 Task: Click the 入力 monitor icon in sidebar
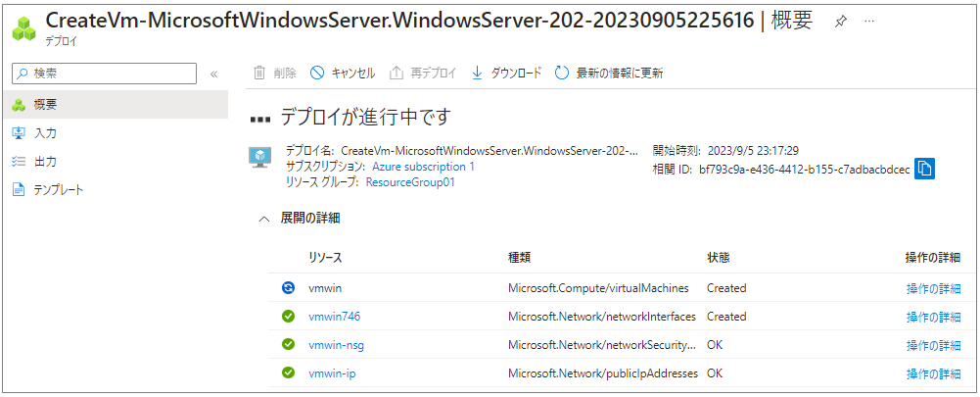19,132
